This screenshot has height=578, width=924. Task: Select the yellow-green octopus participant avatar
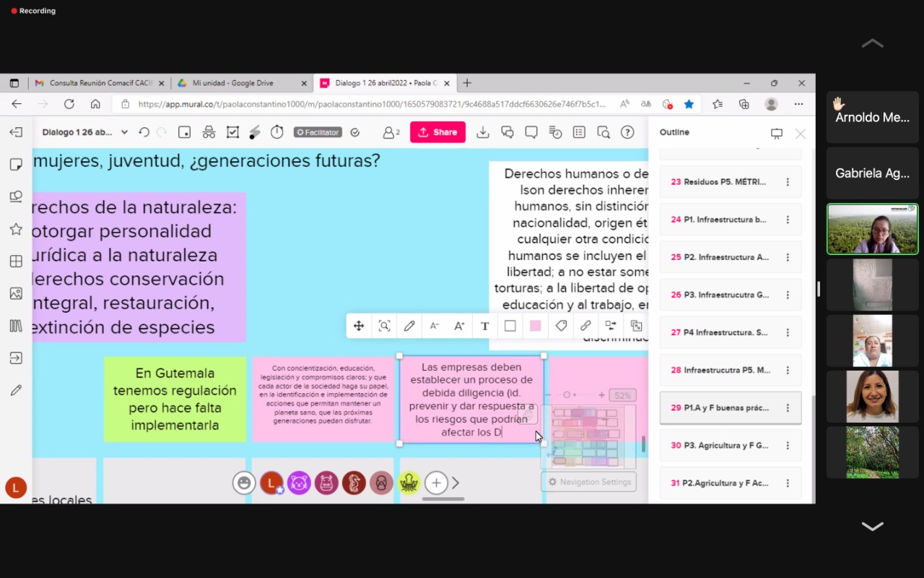pyautogui.click(x=409, y=483)
